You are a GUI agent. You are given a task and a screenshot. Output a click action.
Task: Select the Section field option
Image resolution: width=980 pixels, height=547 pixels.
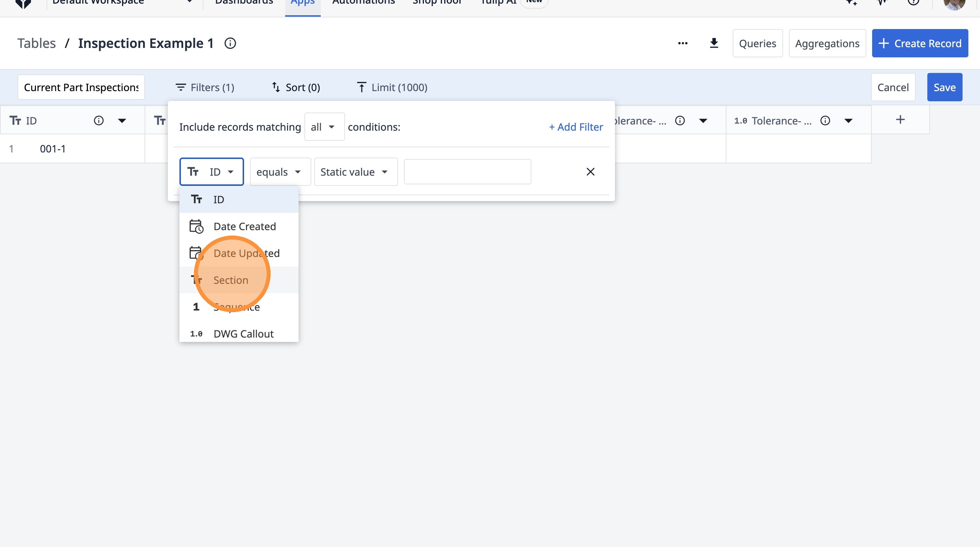[x=231, y=280]
